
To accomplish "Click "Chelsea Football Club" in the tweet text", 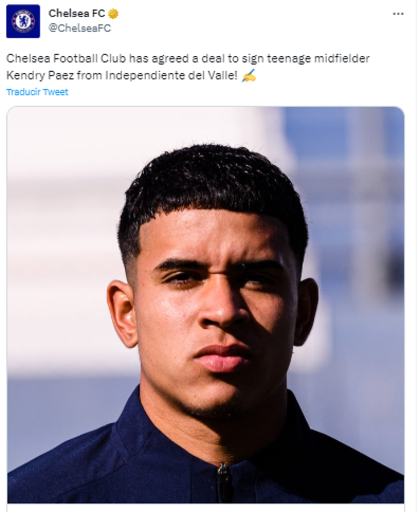I will [67, 59].
